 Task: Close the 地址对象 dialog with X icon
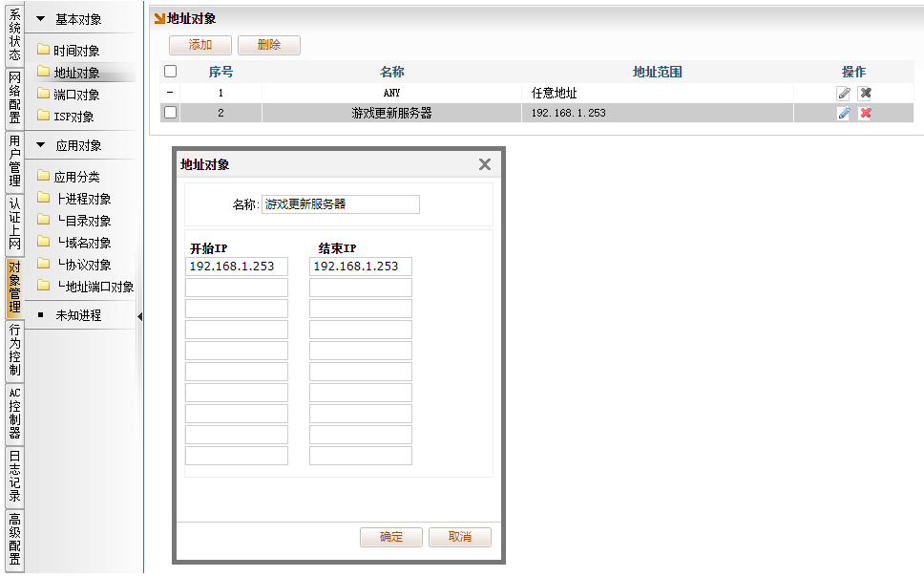pyautogui.click(x=485, y=164)
